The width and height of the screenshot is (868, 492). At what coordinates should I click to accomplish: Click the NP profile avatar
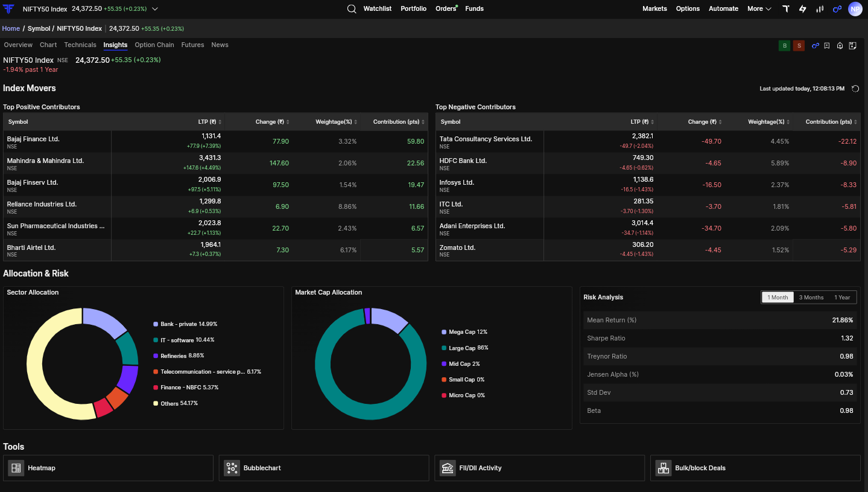coord(855,9)
